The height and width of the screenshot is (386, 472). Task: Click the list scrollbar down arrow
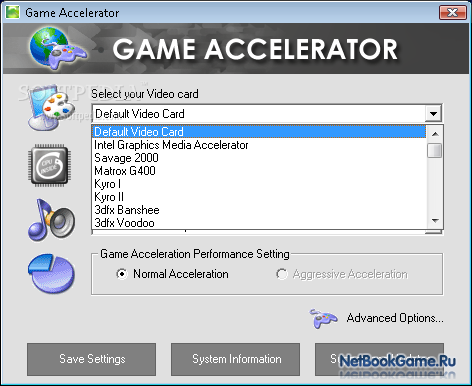435,221
